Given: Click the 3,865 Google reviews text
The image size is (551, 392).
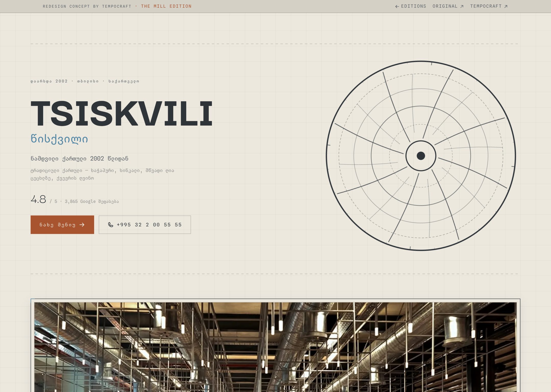Looking at the screenshot, I should tap(92, 201).
